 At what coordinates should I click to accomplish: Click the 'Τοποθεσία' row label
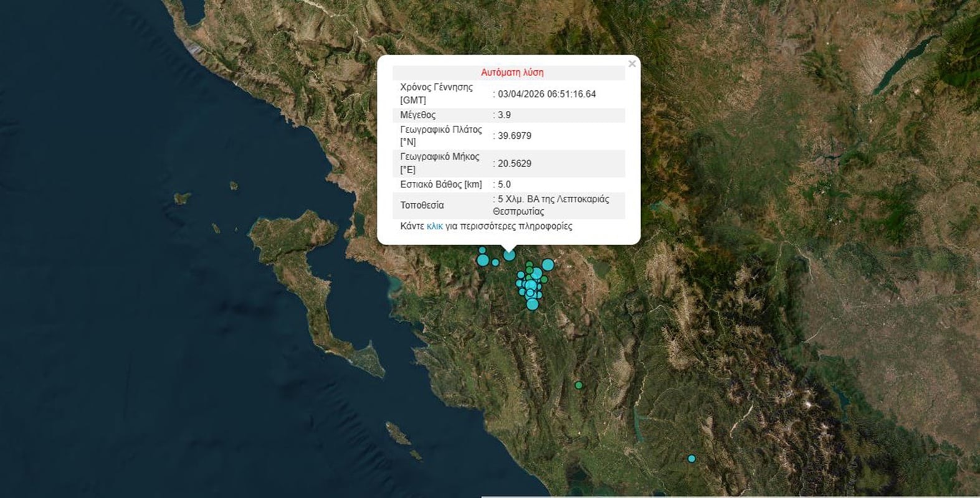click(x=422, y=205)
